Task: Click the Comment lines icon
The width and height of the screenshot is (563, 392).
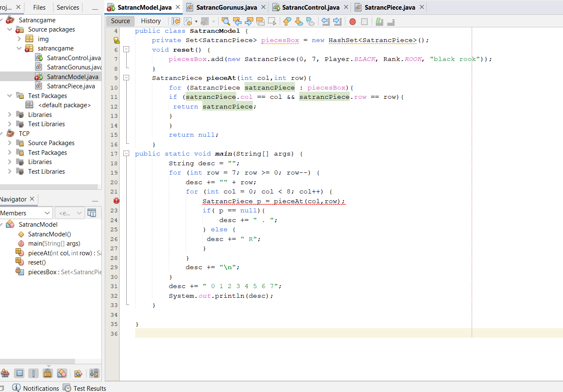Action: pyautogui.click(x=379, y=21)
